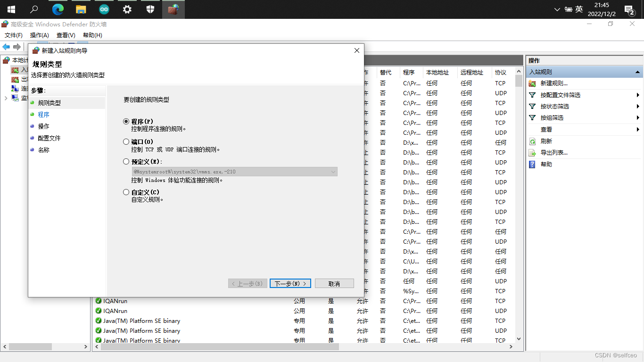The width and height of the screenshot is (644, 362).
Task: Select the 预定义(E) radio button
Action: [126, 162]
